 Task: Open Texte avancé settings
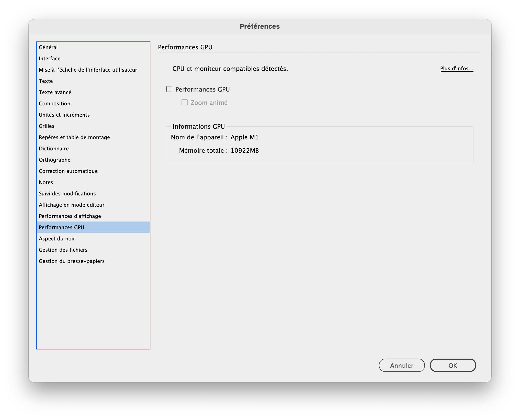tap(55, 92)
